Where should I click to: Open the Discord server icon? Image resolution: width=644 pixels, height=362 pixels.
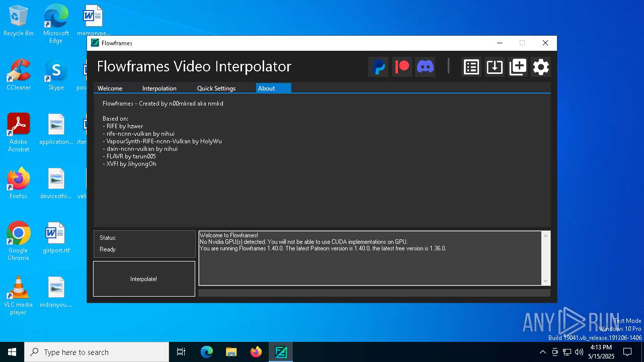[425, 67]
